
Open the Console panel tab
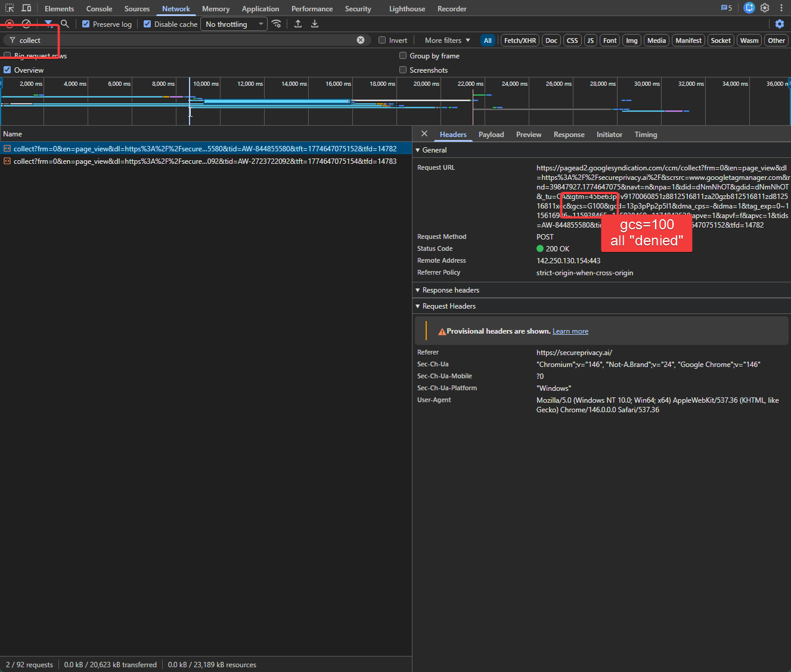click(99, 9)
